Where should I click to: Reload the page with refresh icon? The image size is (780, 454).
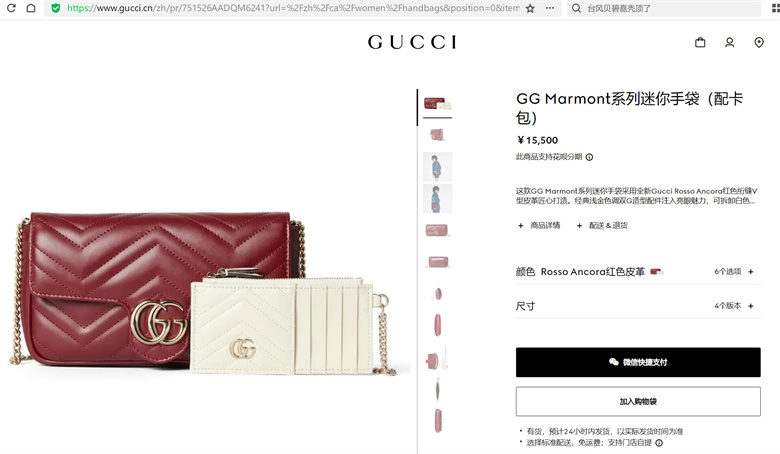click(x=11, y=8)
